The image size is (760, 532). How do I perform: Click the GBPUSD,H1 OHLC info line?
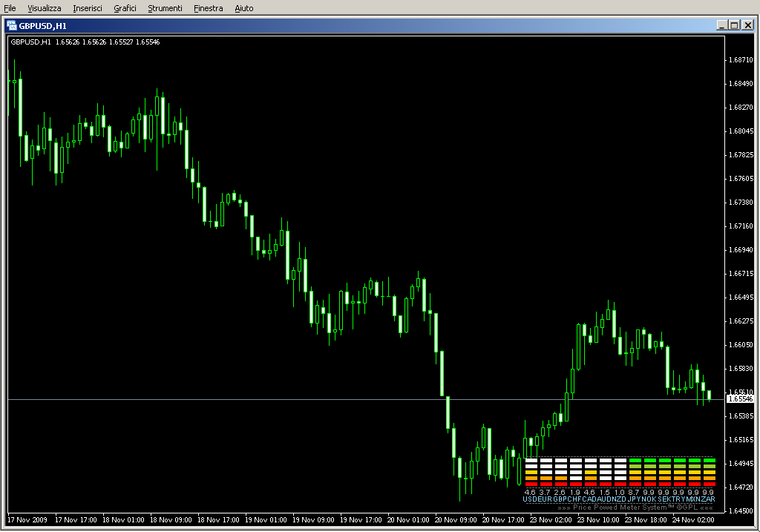tap(85, 42)
